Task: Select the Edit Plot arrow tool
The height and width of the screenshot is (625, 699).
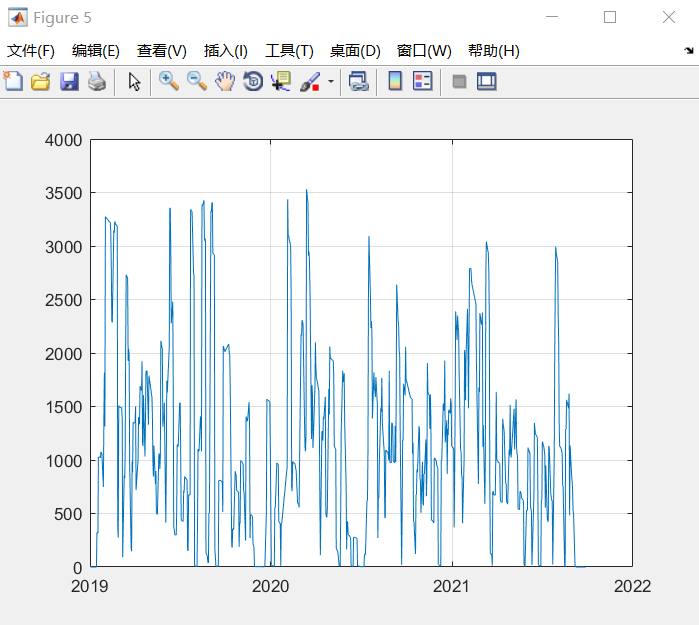Action: click(134, 82)
